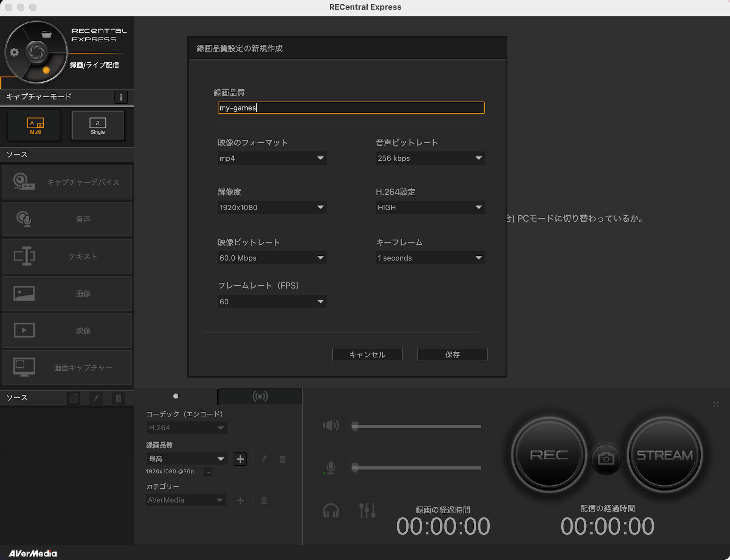Open the 映像のフォーマット mp4 dropdown
Screen dimensions: 730x560
click(x=272, y=158)
